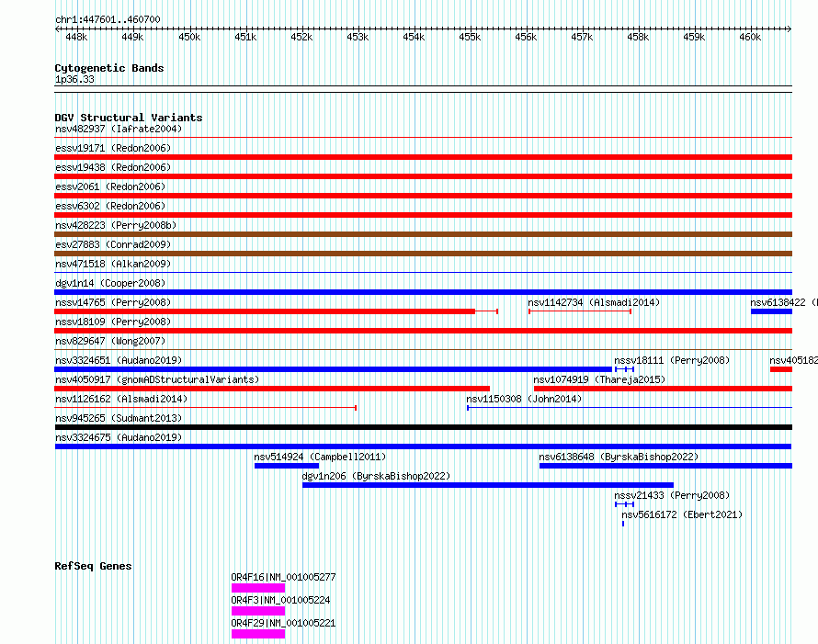Open the nssv21433 (Perry2008) label
The width and height of the screenshot is (818, 644).
coord(672,495)
